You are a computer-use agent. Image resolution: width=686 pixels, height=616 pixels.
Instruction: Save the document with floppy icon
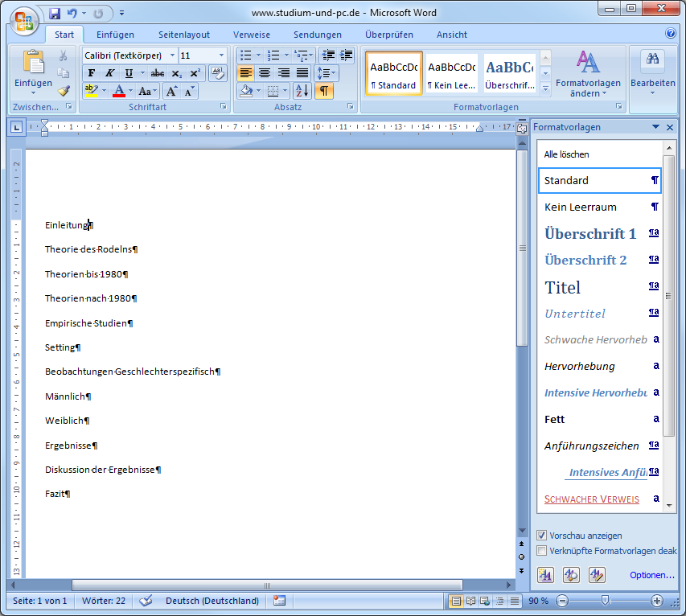point(55,13)
